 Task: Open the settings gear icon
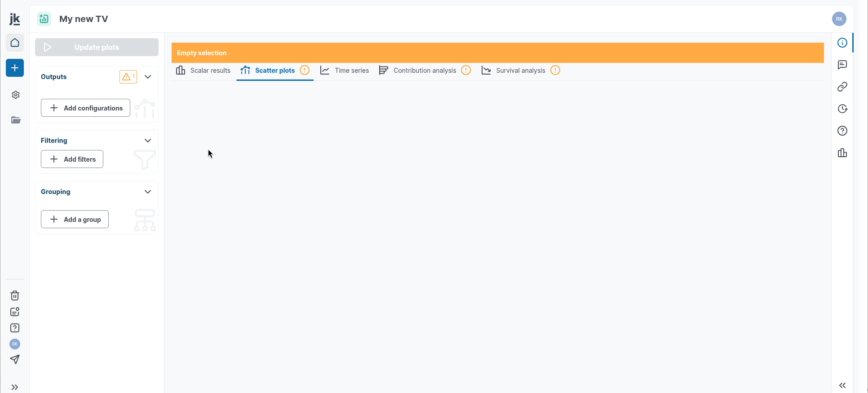point(16,95)
